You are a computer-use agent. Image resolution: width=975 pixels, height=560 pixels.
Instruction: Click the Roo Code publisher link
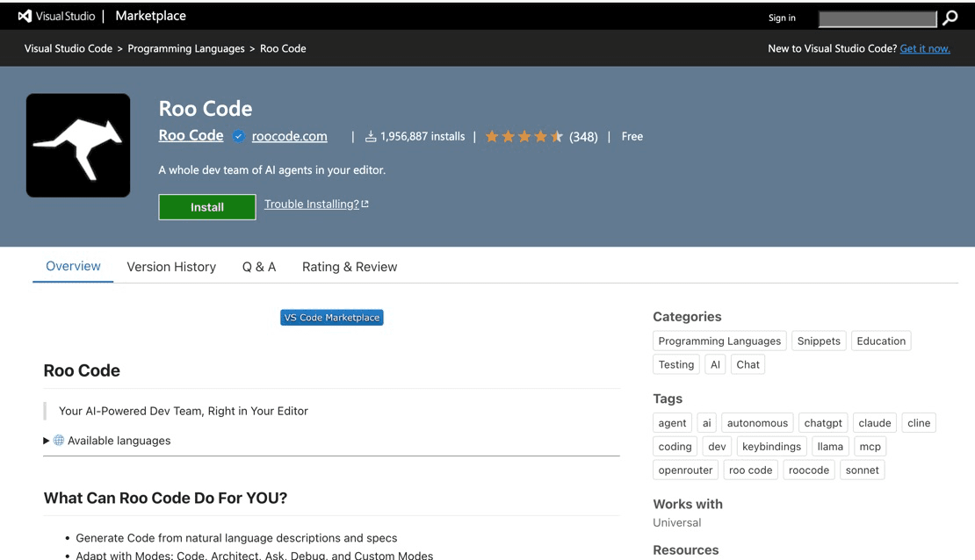point(191,135)
